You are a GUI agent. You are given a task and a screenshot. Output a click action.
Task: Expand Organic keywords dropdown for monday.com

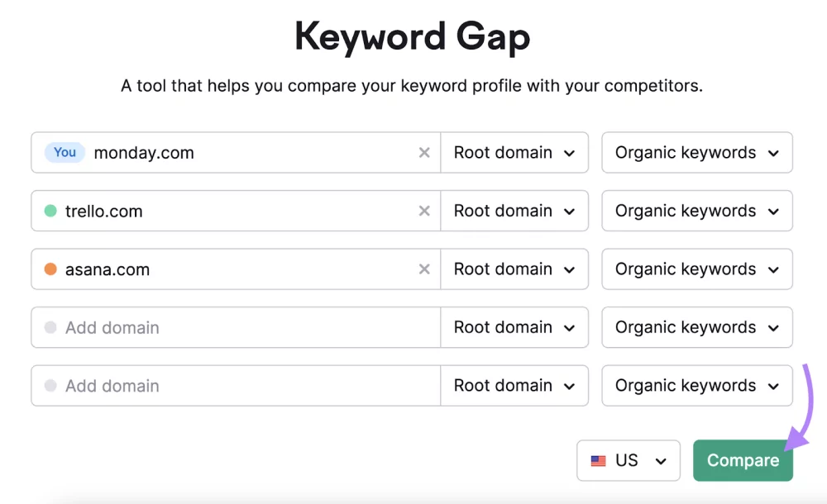coord(696,153)
